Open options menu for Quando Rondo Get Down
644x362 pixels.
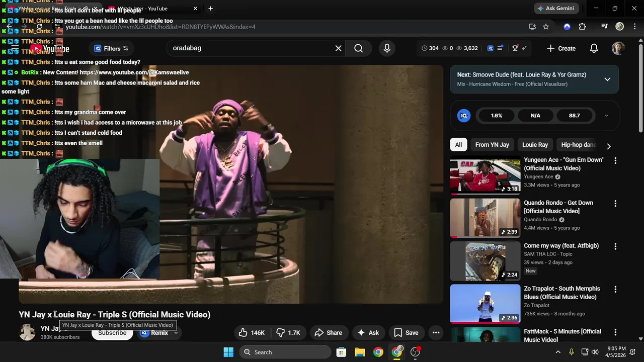click(615, 204)
